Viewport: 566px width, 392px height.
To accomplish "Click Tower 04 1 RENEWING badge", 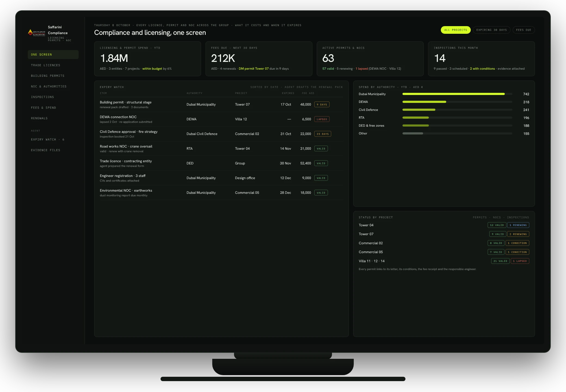I will coord(518,225).
